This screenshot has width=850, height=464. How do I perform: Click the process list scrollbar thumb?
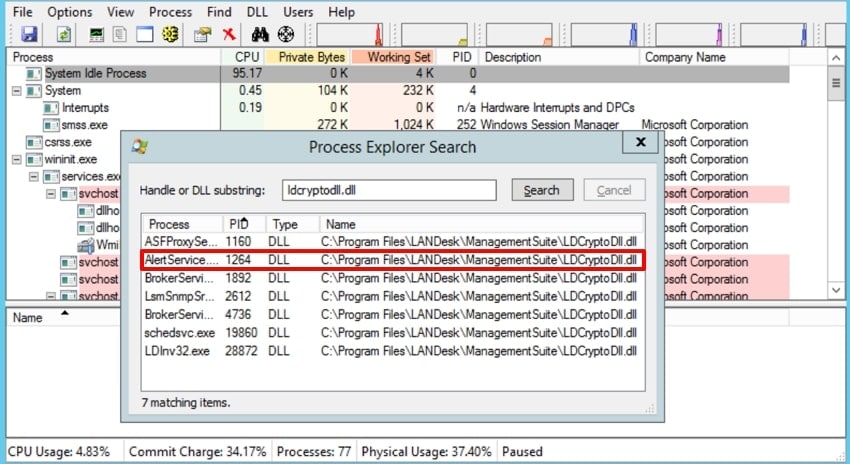pyautogui.click(x=835, y=83)
